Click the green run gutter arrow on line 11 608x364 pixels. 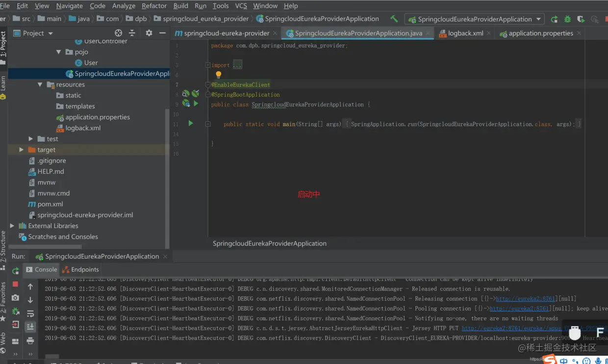pos(191,123)
